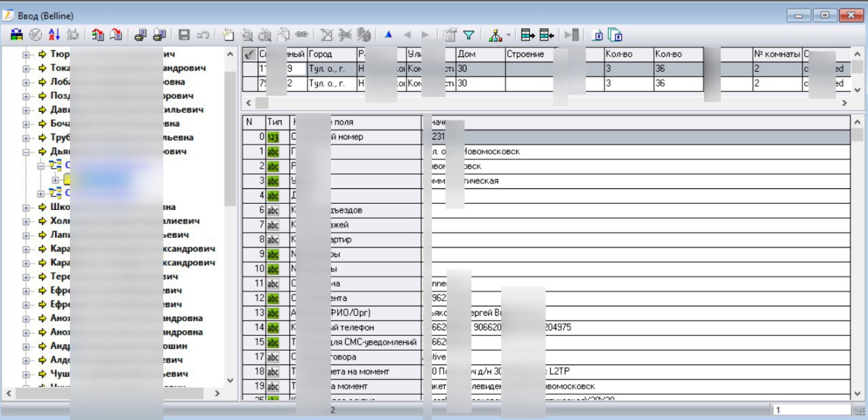The width and height of the screenshot is (868, 420).
Task: Click the funnel filter icon
Action: [469, 35]
